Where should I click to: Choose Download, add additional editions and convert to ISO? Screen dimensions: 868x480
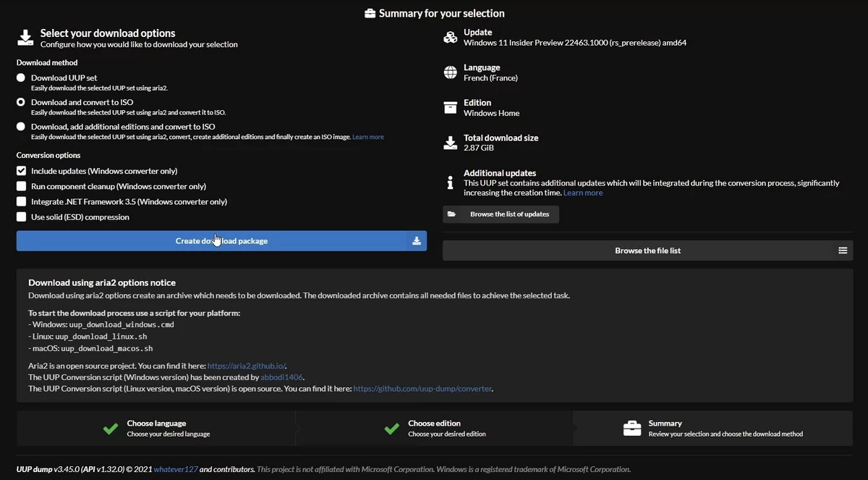[x=21, y=127]
